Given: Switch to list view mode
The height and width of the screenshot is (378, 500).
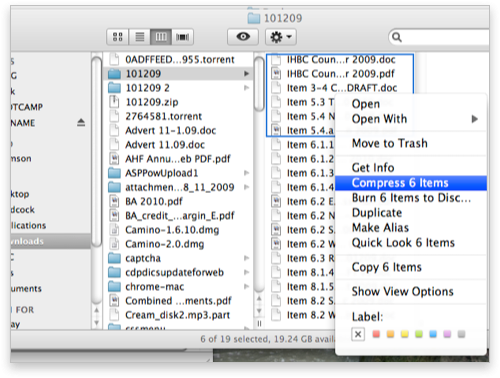Looking at the screenshot, I should click(x=139, y=37).
